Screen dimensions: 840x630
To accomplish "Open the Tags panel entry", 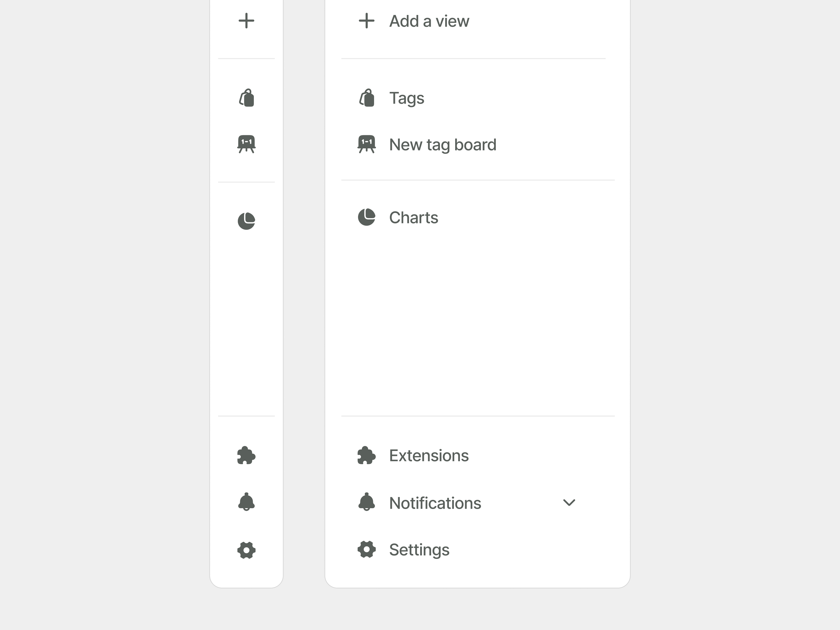I will (406, 98).
